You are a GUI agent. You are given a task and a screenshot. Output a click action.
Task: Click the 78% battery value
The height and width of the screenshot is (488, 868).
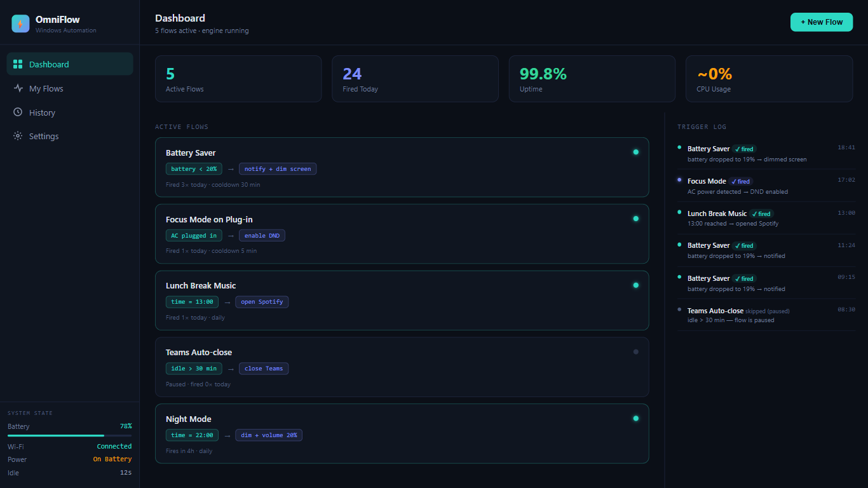[x=126, y=426]
